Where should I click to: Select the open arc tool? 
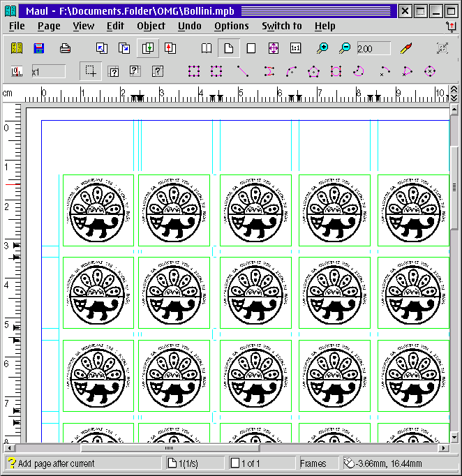(x=385, y=71)
